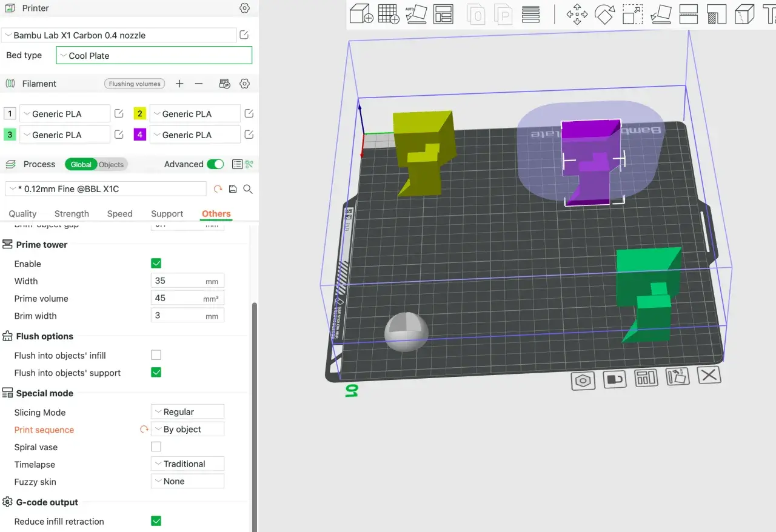Open the Seam painting tool
776x532 pixels.
744,14
